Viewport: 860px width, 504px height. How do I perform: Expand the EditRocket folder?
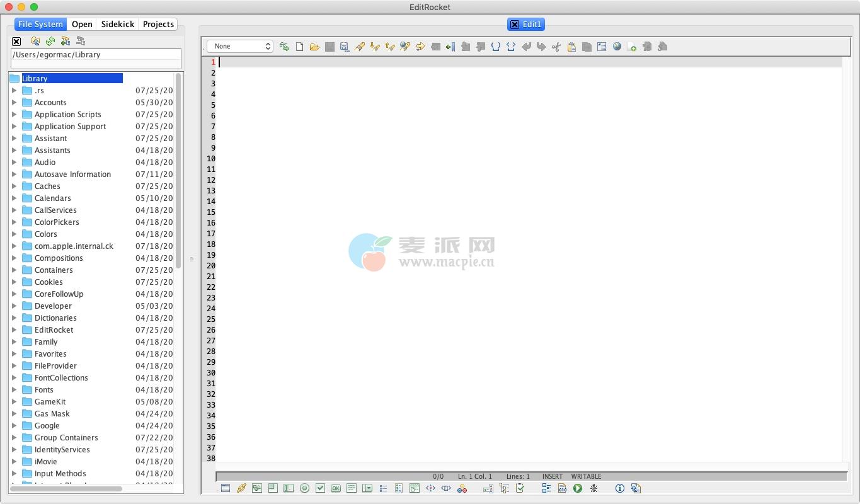coord(14,330)
